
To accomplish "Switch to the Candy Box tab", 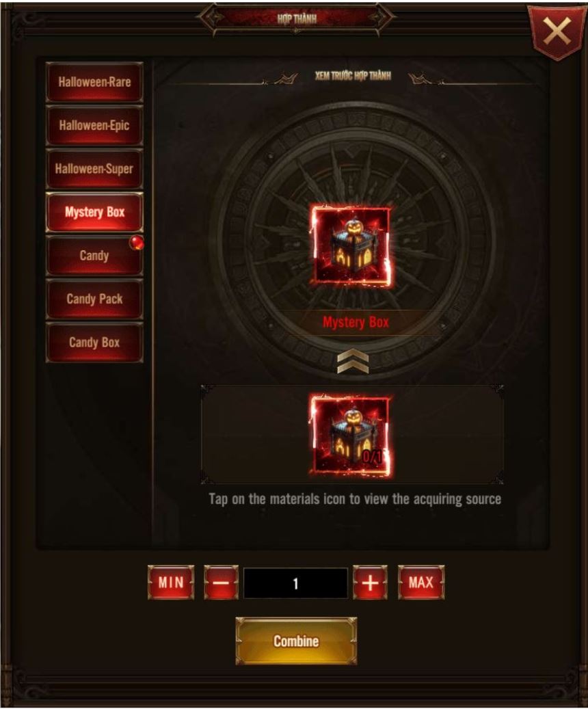I will [x=94, y=343].
